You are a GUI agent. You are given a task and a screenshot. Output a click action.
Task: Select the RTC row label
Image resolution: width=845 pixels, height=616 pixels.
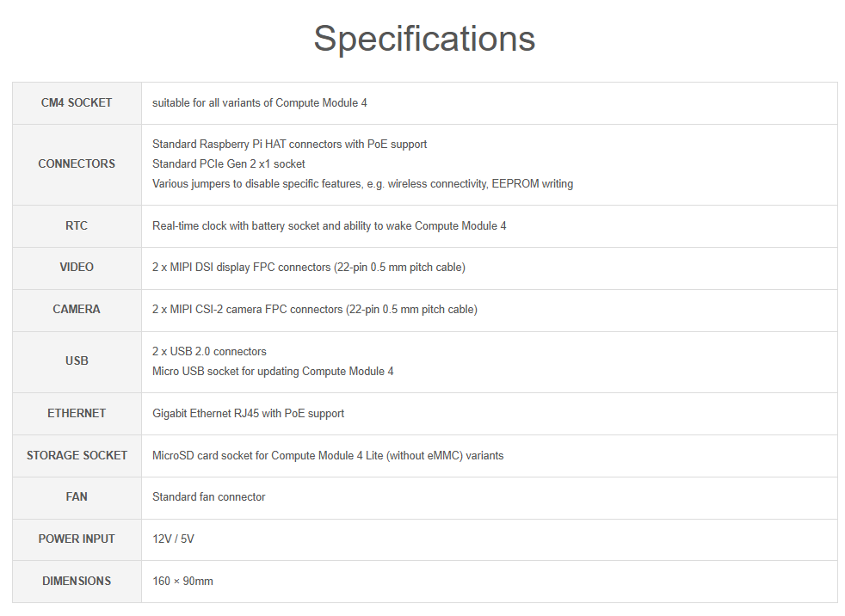pos(77,225)
